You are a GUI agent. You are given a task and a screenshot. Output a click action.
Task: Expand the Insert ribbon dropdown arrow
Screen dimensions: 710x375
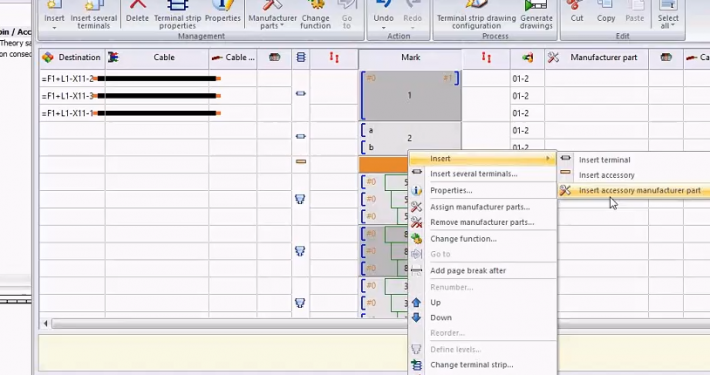tap(54, 28)
